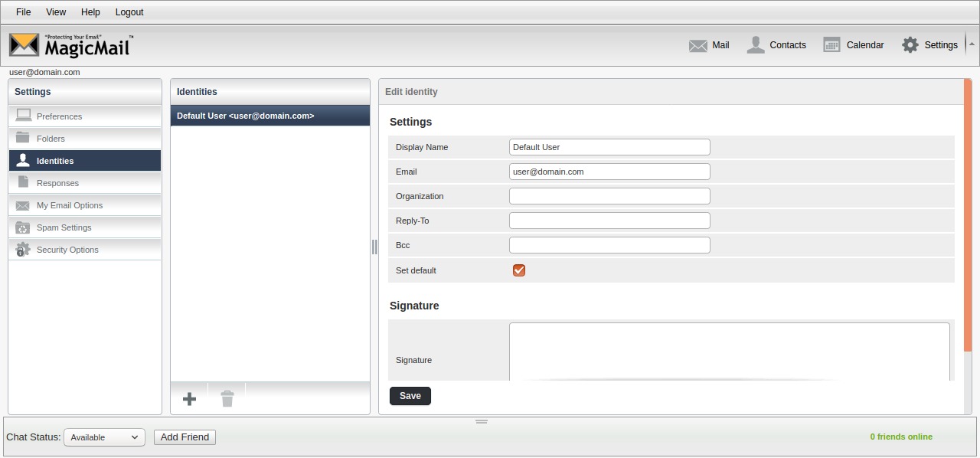Click the Settings gear icon
Image resolution: width=980 pixels, height=458 pixels.
pos(910,45)
